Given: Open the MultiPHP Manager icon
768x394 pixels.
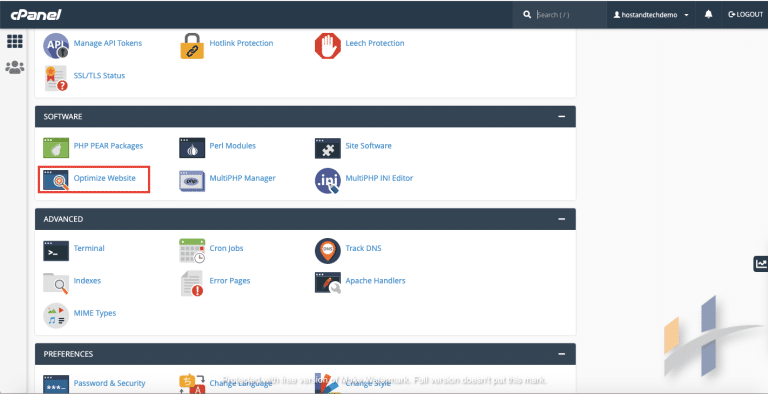Looking at the screenshot, I should [192, 181].
